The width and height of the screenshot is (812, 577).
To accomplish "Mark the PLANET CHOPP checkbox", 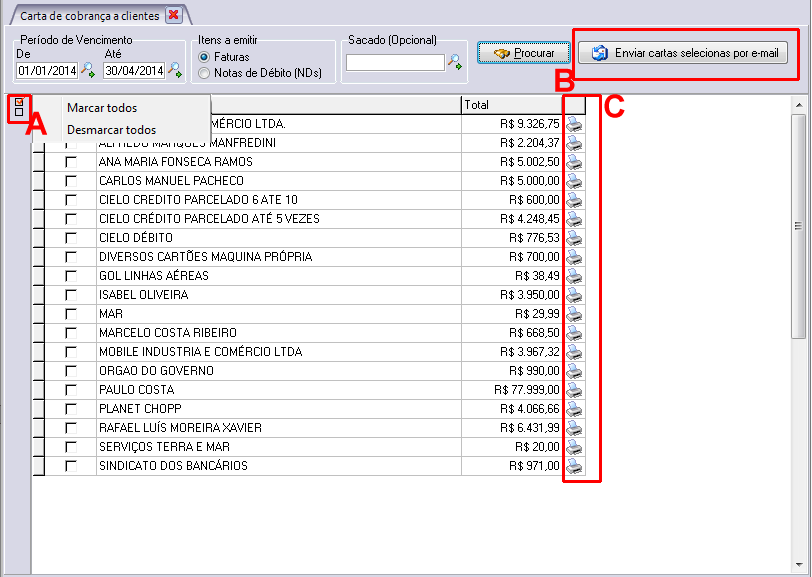I will pyautogui.click(x=71, y=409).
